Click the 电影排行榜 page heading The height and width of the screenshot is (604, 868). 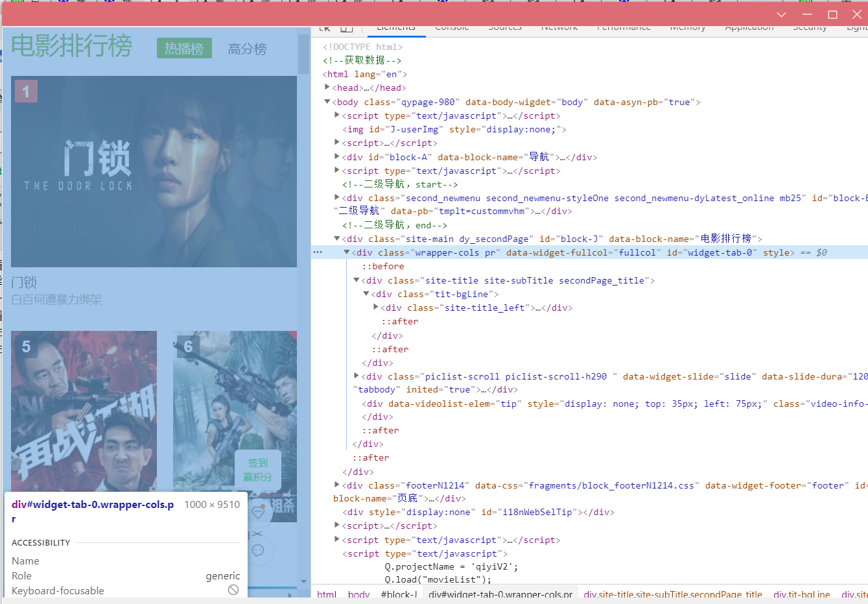click(71, 46)
